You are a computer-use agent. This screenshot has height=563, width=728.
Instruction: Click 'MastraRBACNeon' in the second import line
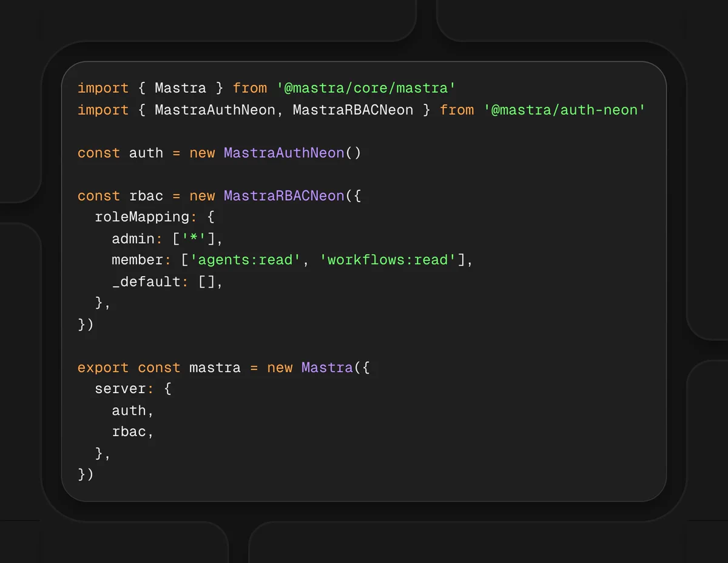point(353,110)
